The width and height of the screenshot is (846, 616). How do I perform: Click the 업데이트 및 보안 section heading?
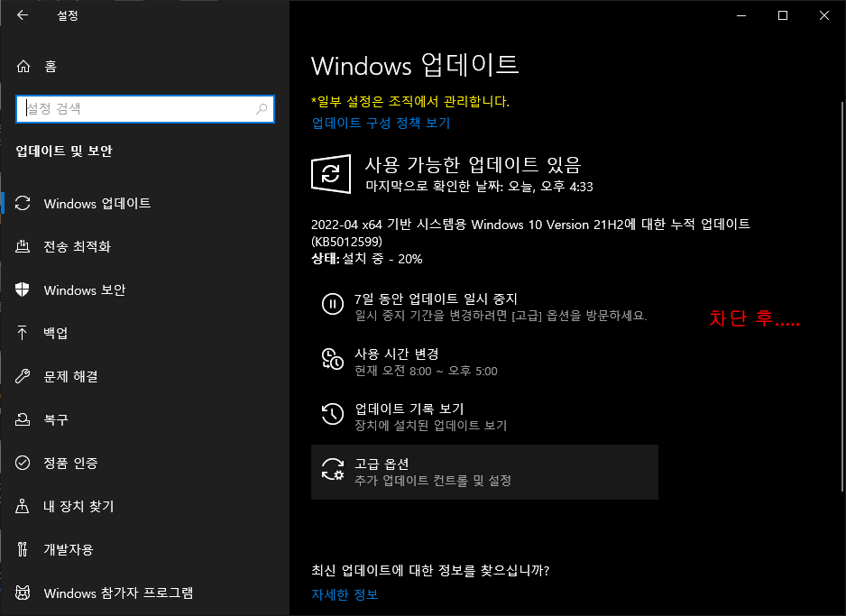click(x=64, y=151)
